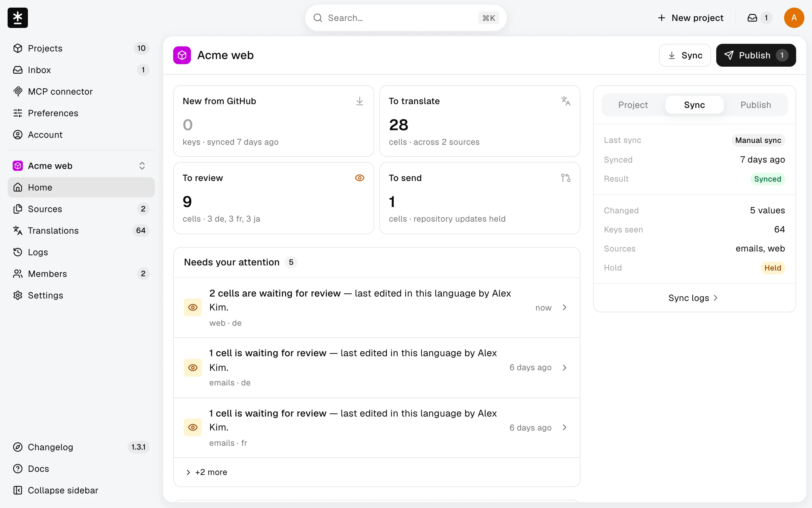This screenshot has height=508, width=812.
Task: Open the inbox tray icon in top bar
Action: tap(752, 18)
